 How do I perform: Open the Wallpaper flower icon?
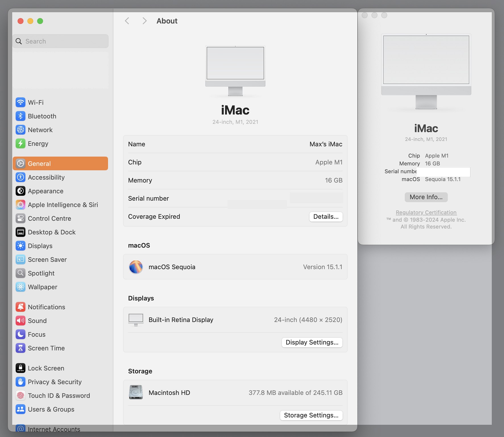20,287
